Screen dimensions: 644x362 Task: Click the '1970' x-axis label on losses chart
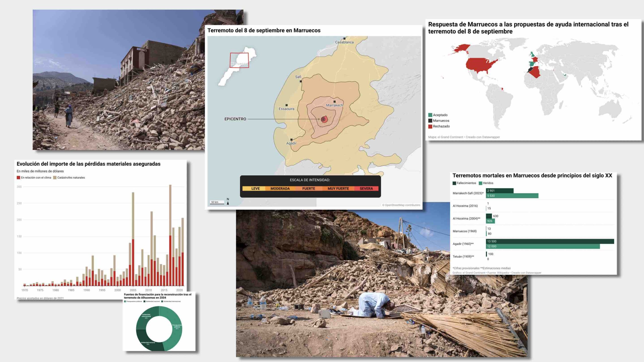coord(25,290)
